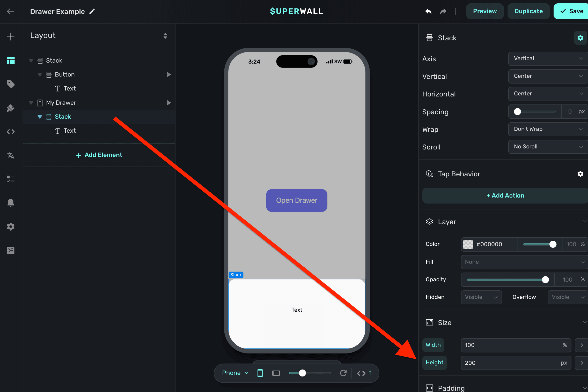Toggle the Width size mode label
This screenshot has width=588, height=392.
pyautogui.click(x=433, y=345)
